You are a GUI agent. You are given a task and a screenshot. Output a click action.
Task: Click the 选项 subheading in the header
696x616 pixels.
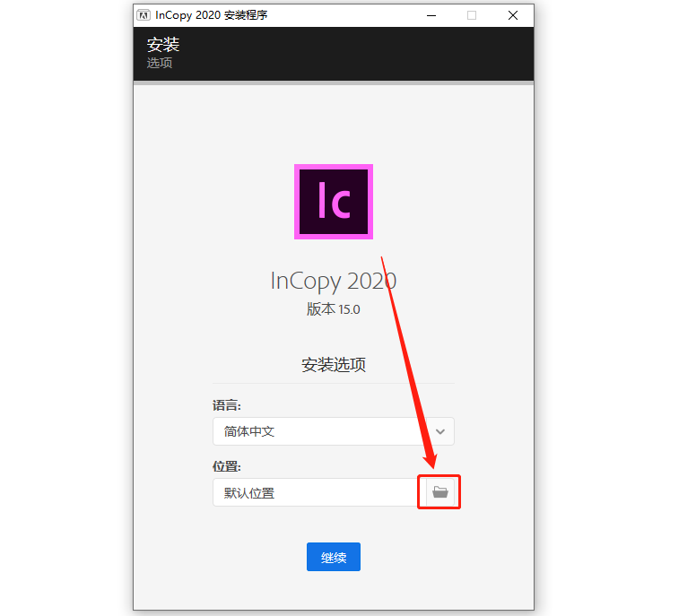(160, 63)
